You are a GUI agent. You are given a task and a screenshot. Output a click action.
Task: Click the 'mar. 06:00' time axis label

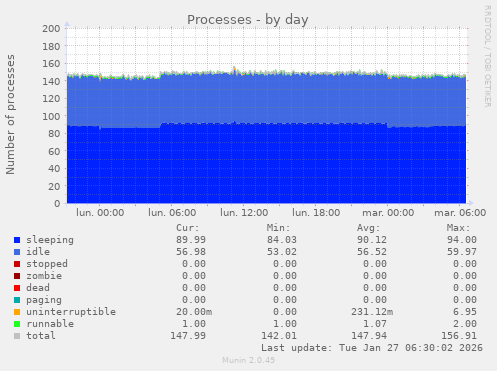[x=460, y=213]
